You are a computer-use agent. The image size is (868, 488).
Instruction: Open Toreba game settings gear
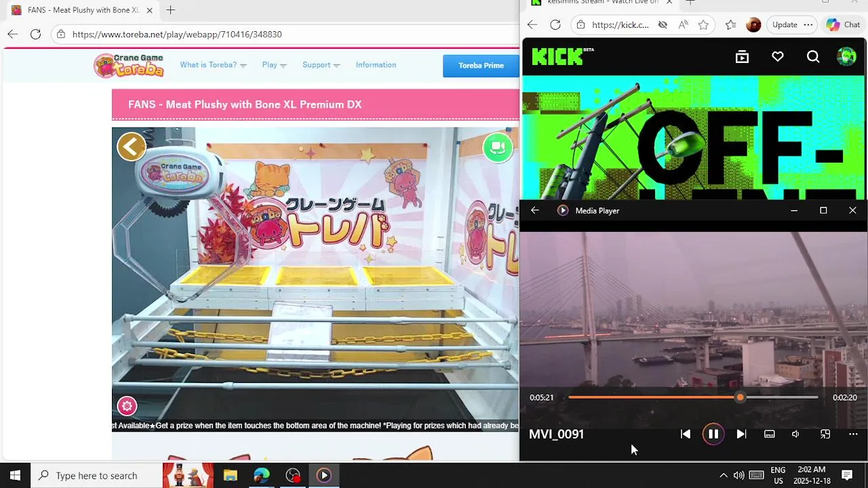point(127,406)
